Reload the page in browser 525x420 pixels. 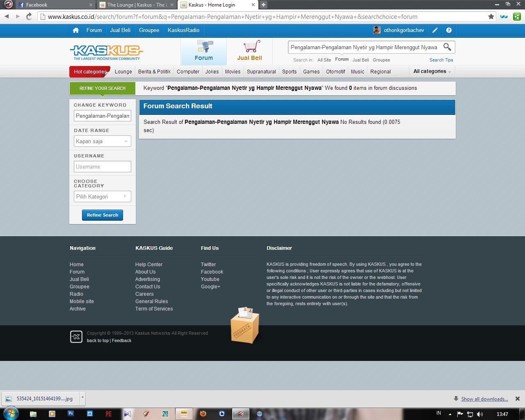[x=29, y=17]
